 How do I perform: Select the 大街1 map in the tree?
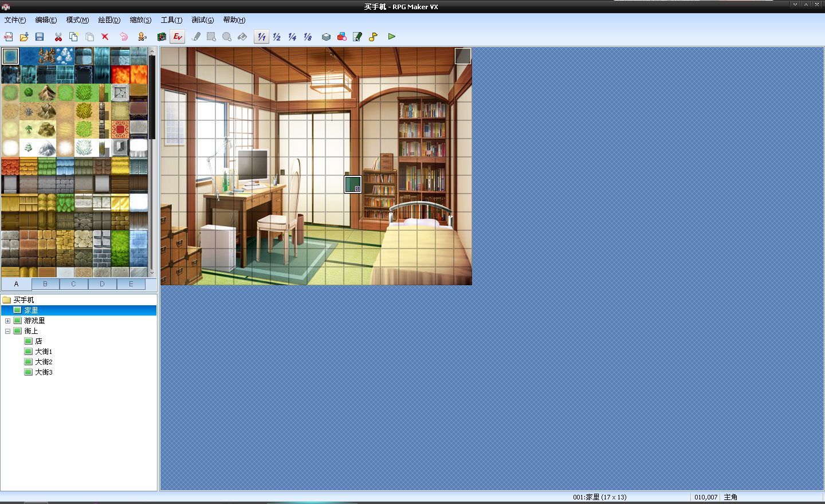(44, 352)
